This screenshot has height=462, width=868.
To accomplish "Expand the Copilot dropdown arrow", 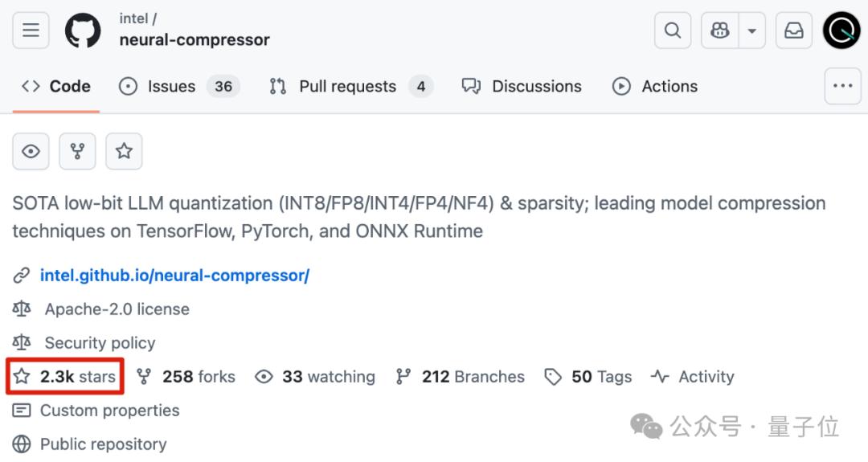I will pos(751,31).
